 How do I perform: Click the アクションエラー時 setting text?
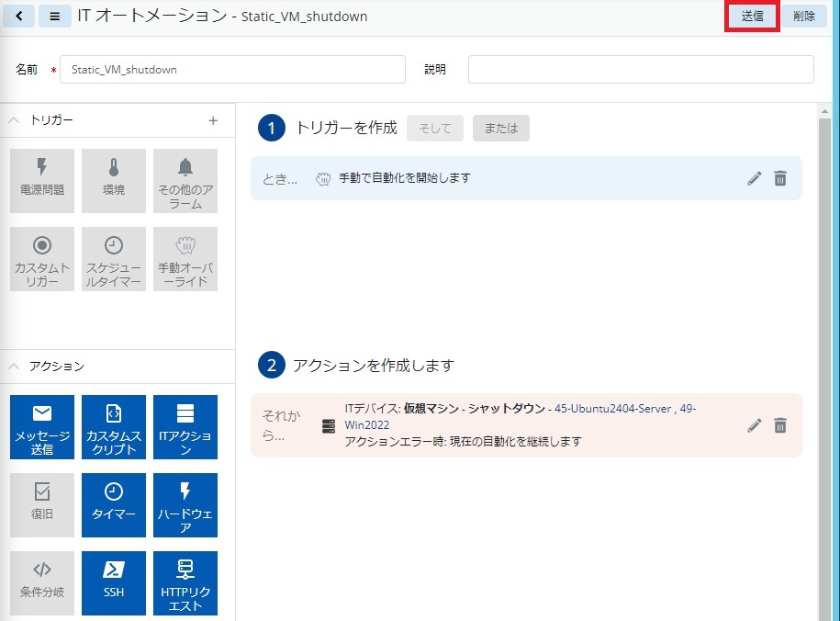point(463,441)
